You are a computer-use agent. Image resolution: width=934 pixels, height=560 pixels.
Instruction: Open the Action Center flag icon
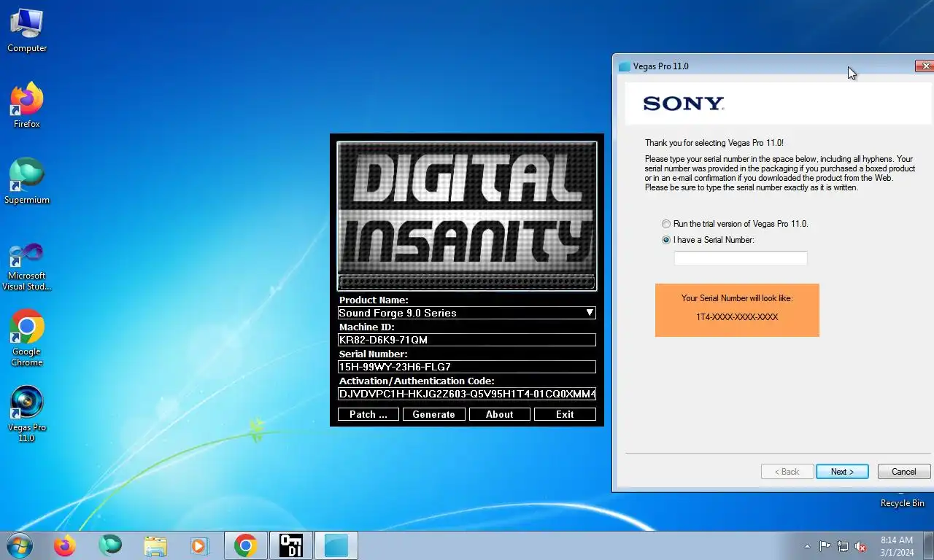825,546
